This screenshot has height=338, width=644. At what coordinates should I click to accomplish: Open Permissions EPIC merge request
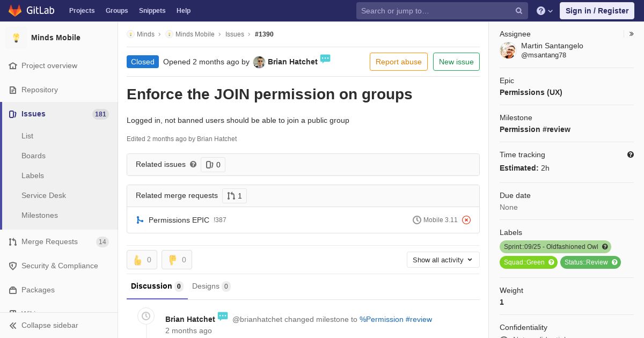[x=179, y=220]
